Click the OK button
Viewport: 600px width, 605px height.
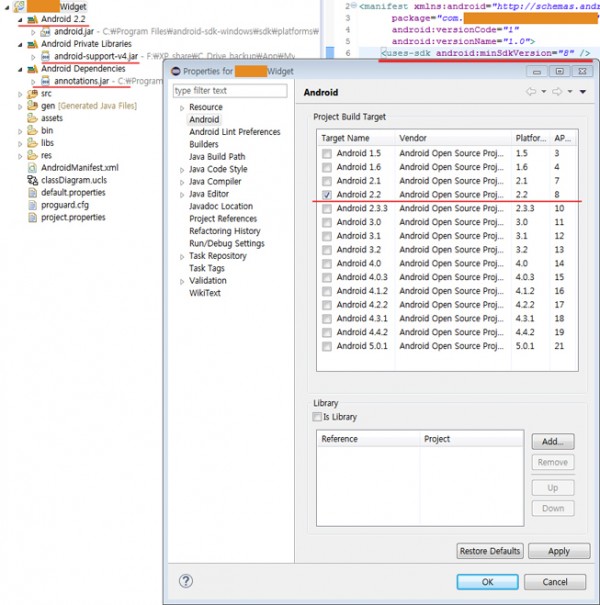pyautogui.click(x=487, y=582)
